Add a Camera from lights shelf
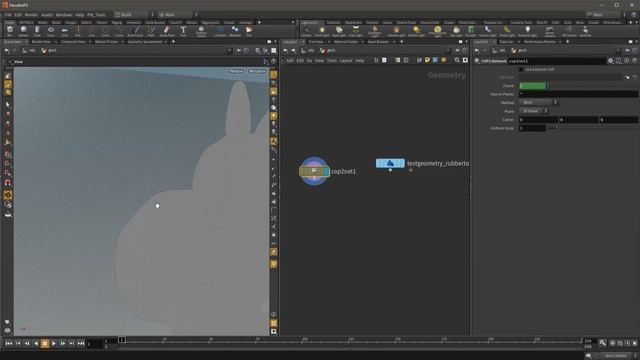The image size is (640, 360). click(x=306, y=31)
